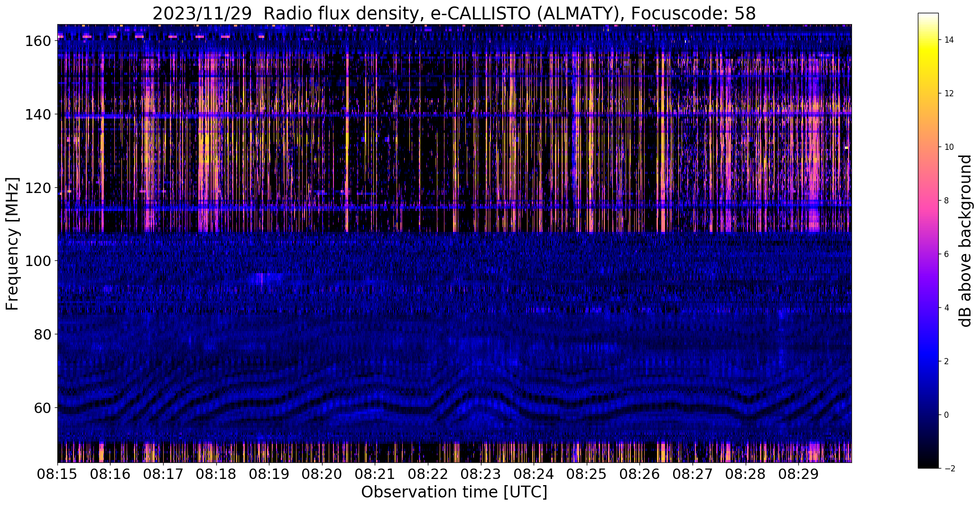
Task: Click the 140 MHz frequency tick label
Action: [38, 114]
